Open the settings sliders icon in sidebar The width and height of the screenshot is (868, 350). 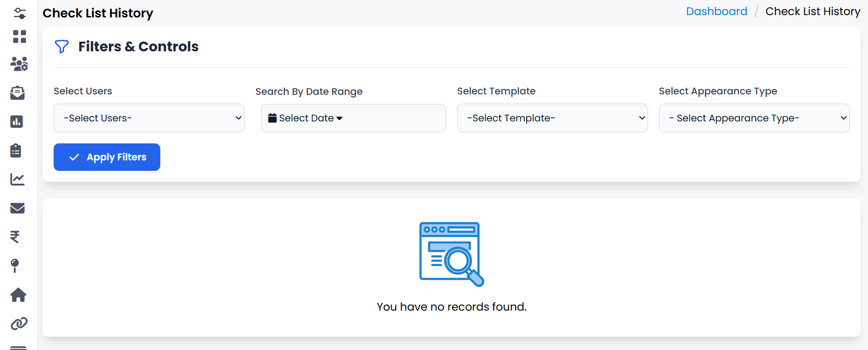click(x=19, y=13)
